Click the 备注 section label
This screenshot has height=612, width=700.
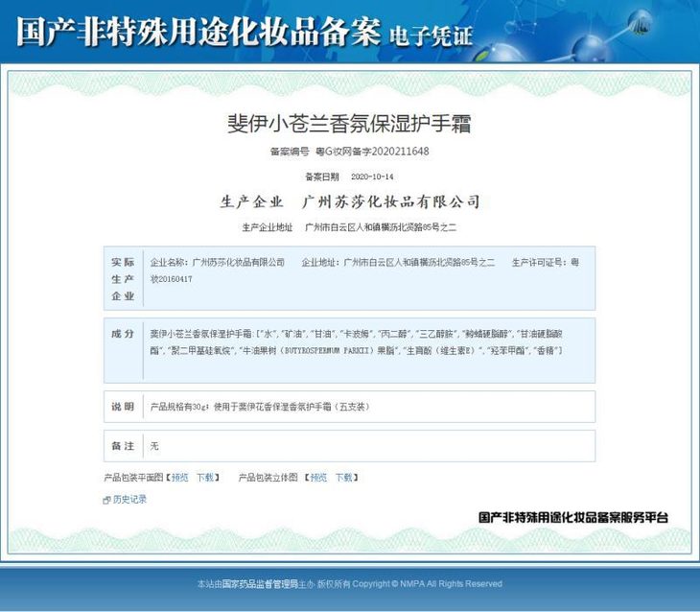pos(123,446)
